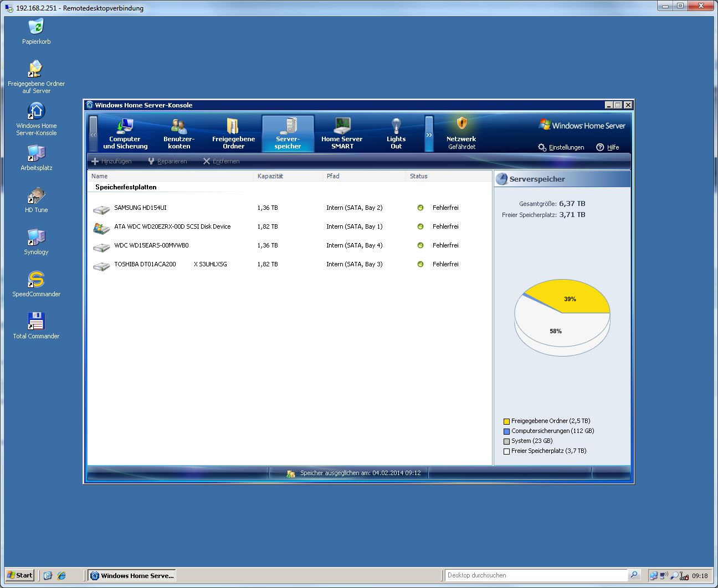Open Freigegebene Ordner auf Server shortcut
Viewport: 718px width, 588px height.
(36, 76)
